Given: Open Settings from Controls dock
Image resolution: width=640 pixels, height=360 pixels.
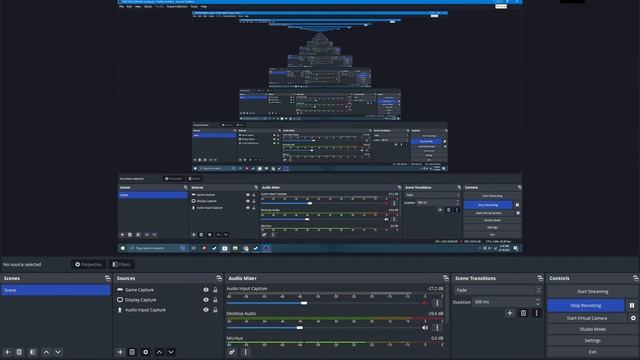Looking at the screenshot, I should 592,340.
